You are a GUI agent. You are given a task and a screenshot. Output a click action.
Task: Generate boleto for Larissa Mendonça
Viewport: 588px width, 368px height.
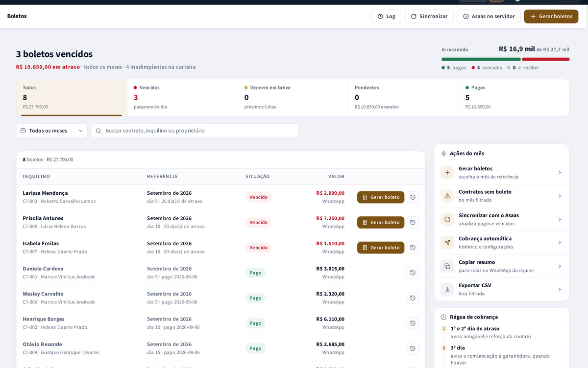point(381,197)
